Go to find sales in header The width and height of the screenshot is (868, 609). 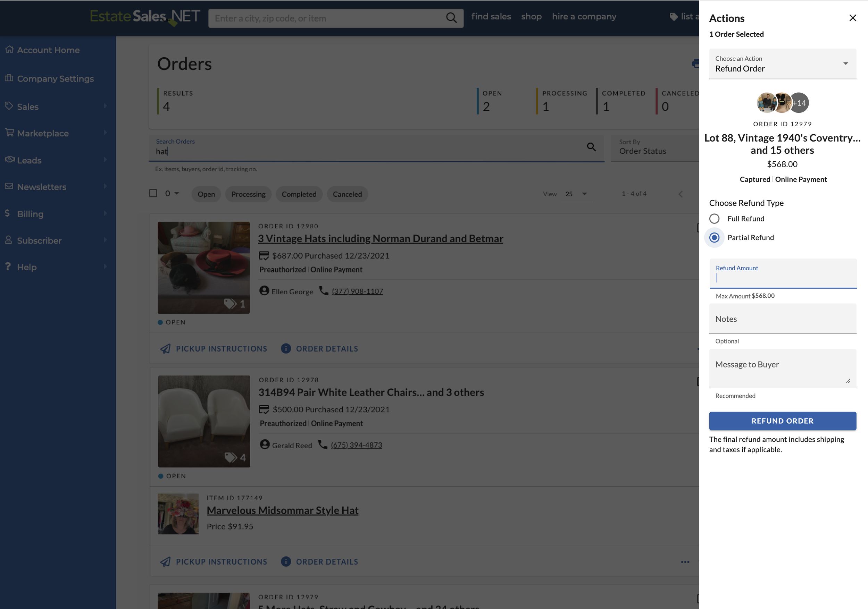(x=491, y=17)
